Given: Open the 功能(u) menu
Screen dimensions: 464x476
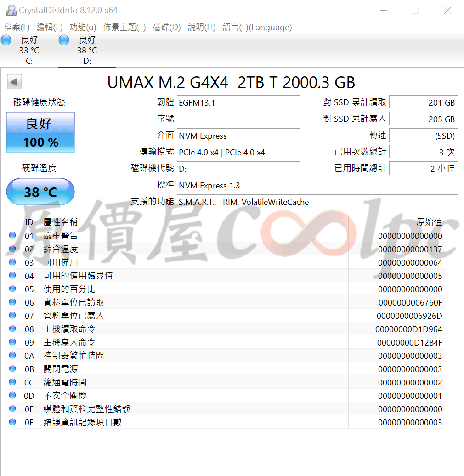Looking at the screenshot, I should tap(83, 27).
